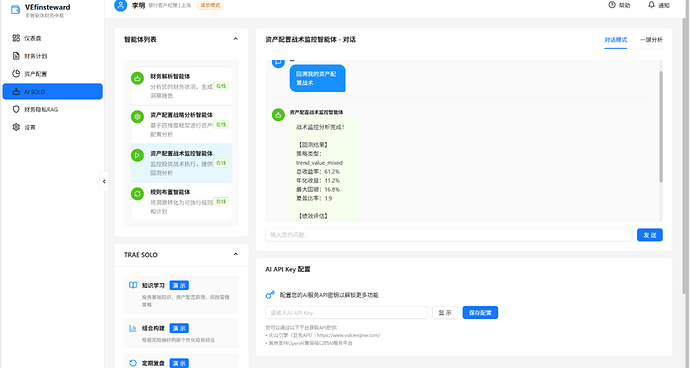Open 财务隐私RAG shield icon in sidebar

(x=16, y=109)
